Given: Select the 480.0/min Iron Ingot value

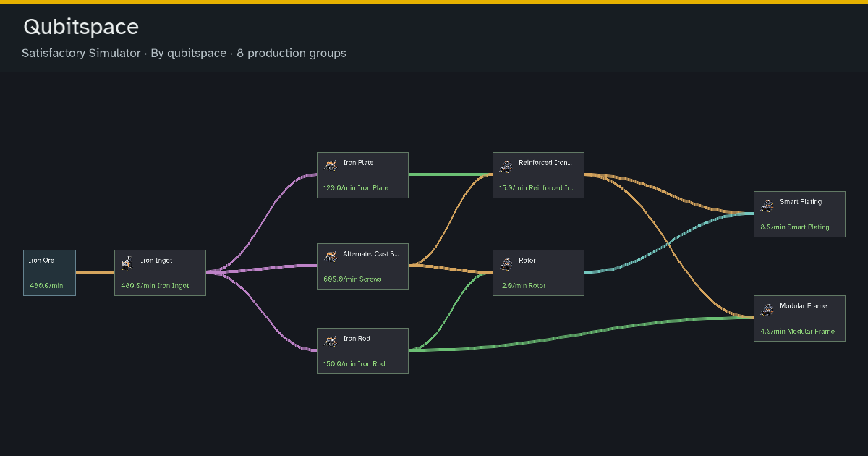Looking at the screenshot, I should tap(155, 286).
